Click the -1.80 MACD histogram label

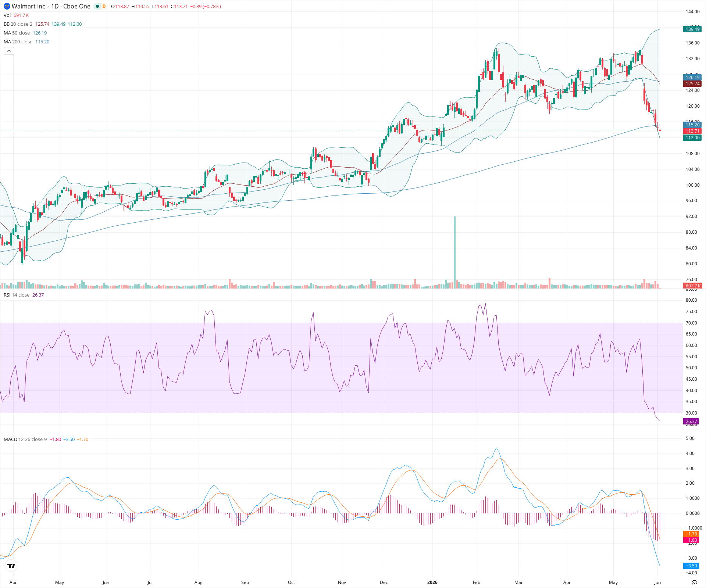(x=691, y=540)
